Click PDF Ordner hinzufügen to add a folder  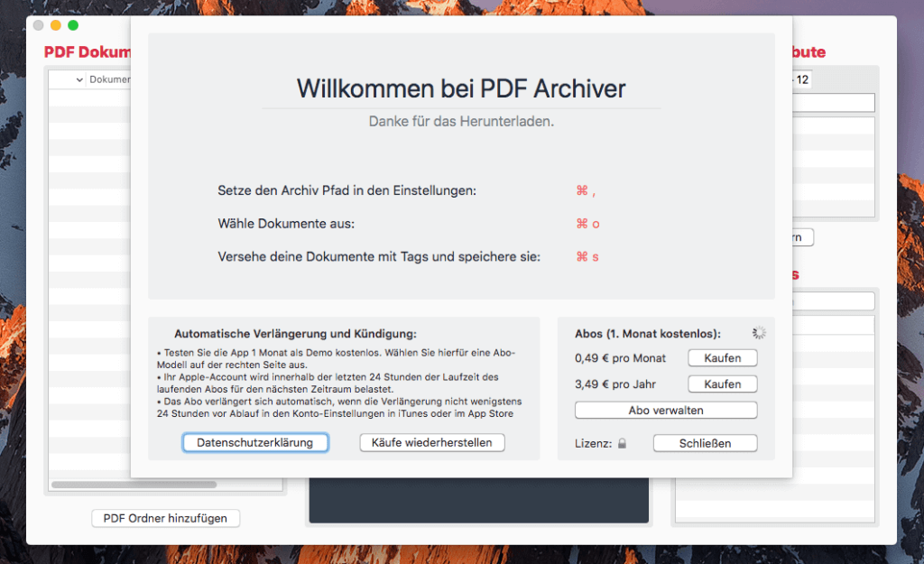[165, 518]
